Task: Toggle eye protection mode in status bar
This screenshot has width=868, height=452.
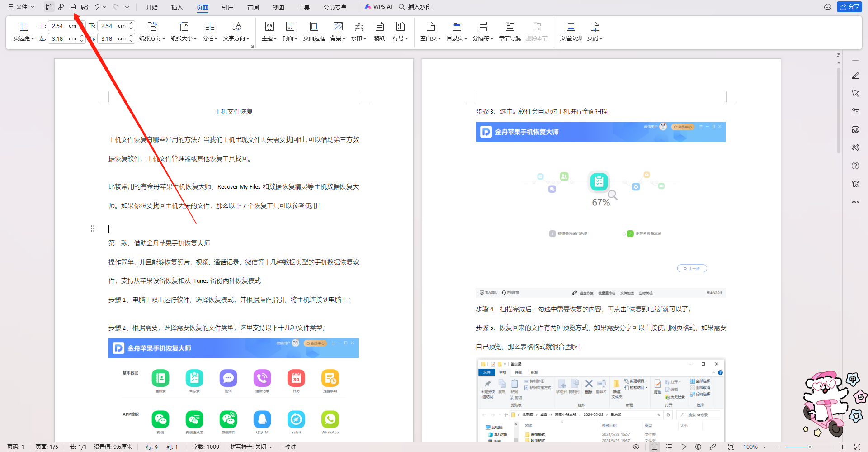Action: (x=636, y=447)
